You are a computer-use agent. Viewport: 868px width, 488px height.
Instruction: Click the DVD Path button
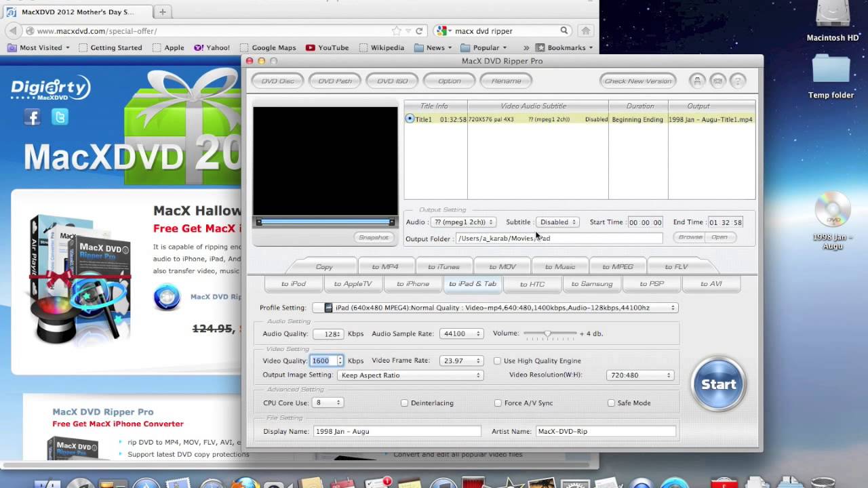(335, 81)
